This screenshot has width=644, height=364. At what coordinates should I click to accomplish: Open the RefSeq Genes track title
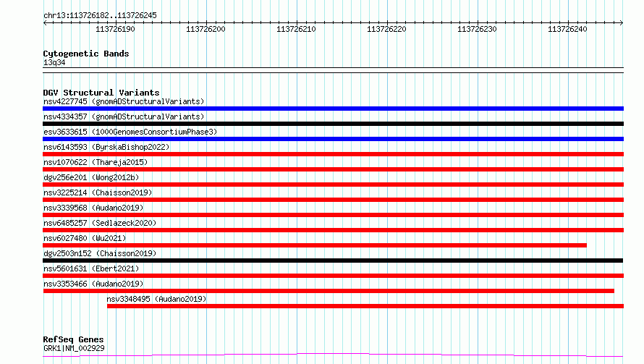coord(74,339)
